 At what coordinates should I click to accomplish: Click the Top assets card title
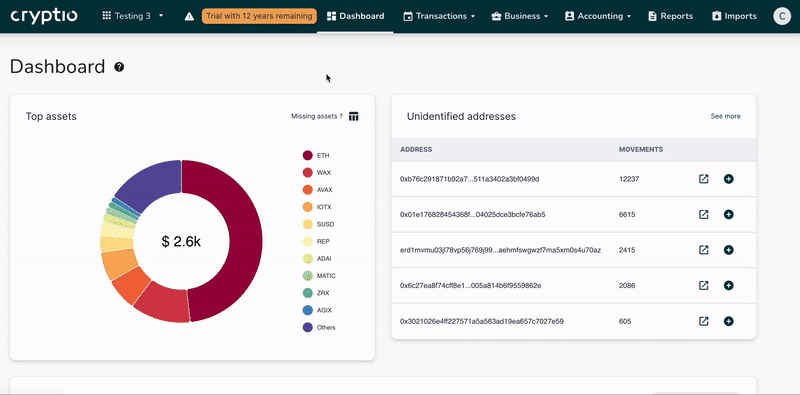51,116
